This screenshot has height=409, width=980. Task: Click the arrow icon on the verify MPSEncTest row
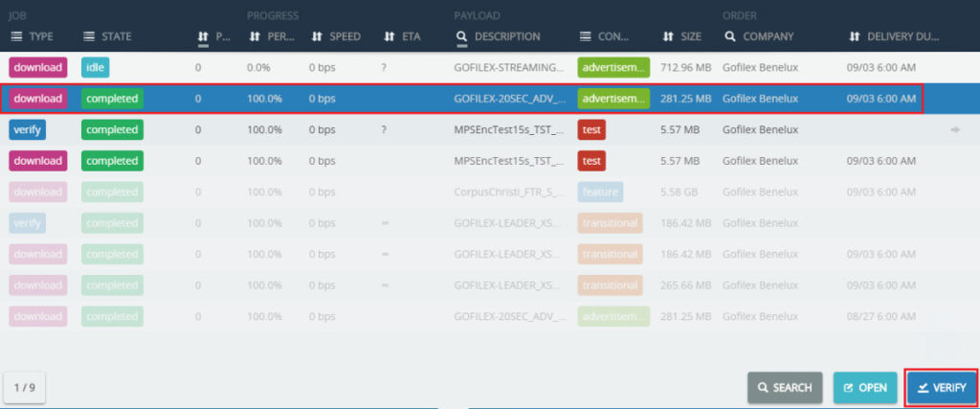pyautogui.click(x=954, y=130)
